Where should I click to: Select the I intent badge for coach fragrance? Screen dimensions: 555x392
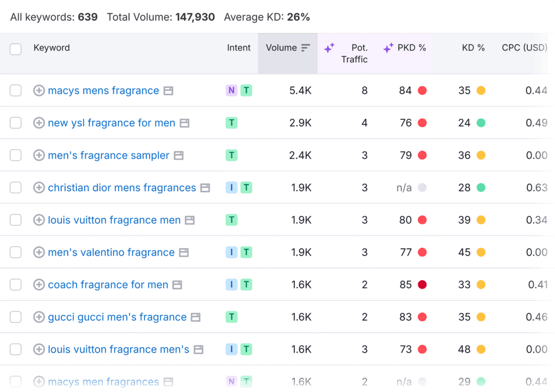231,284
